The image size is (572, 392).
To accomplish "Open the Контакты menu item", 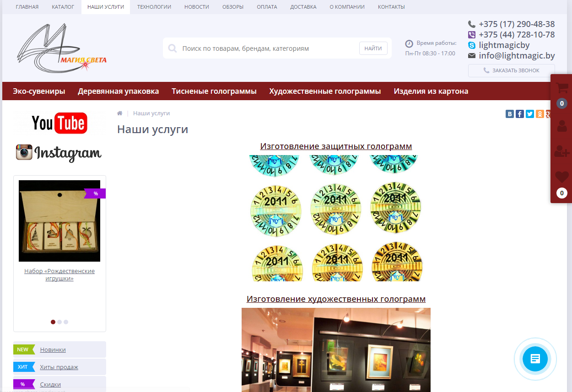I will tap(391, 7).
